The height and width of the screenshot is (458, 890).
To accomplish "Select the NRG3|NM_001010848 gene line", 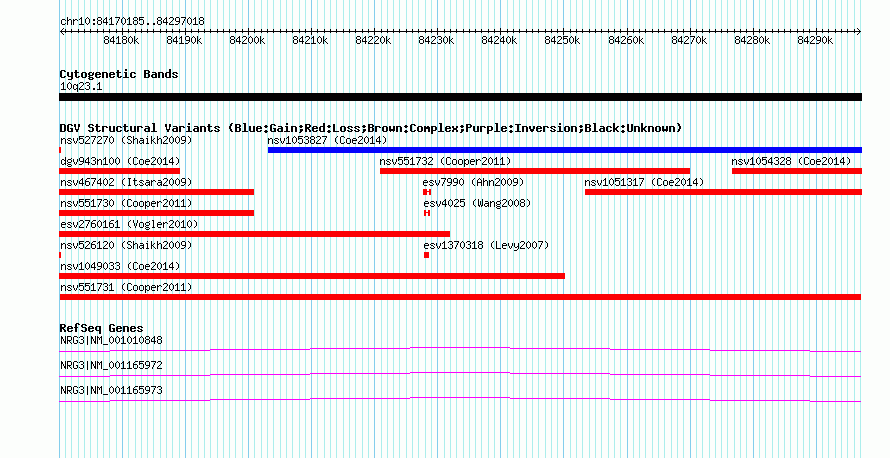I will point(460,350).
